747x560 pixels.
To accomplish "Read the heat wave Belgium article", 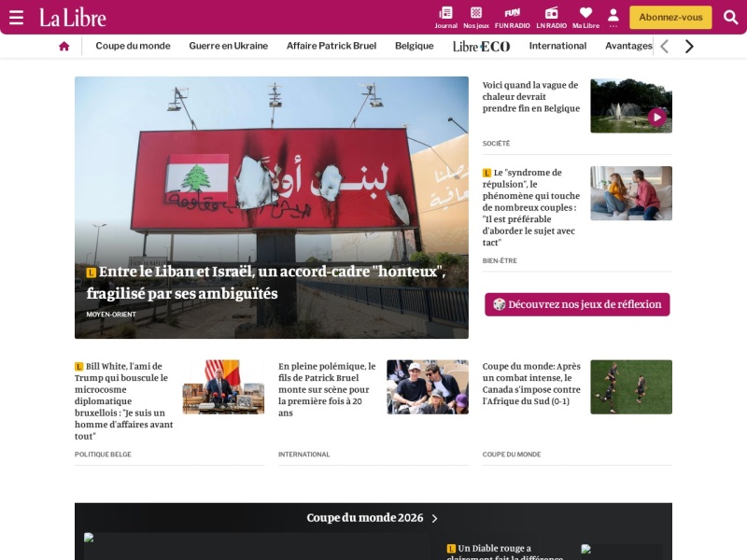I will point(530,97).
